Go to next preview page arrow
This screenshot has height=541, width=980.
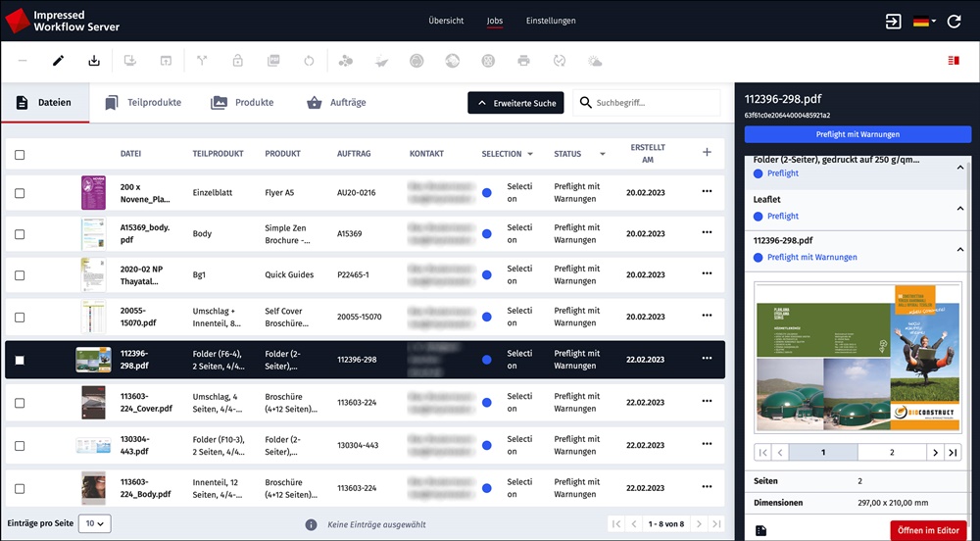935,452
